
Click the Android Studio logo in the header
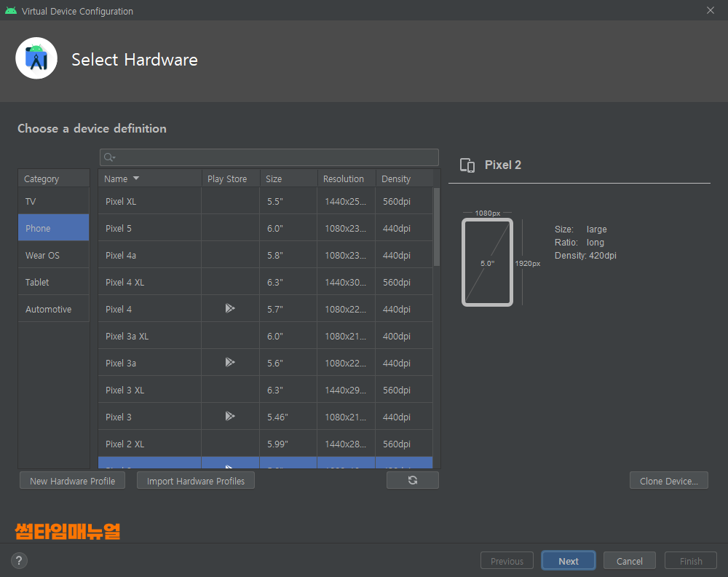36,58
